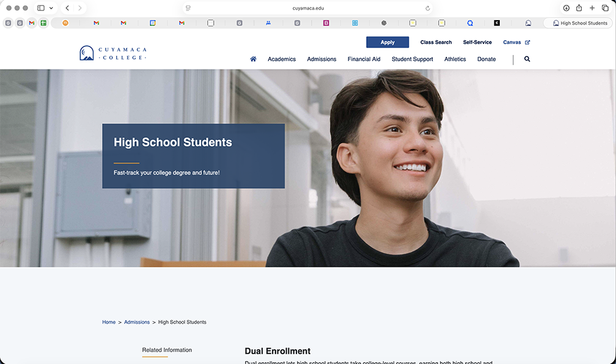The height and width of the screenshot is (364, 616).
Task: Open the tab overview grid icon
Action: (x=605, y=8)
